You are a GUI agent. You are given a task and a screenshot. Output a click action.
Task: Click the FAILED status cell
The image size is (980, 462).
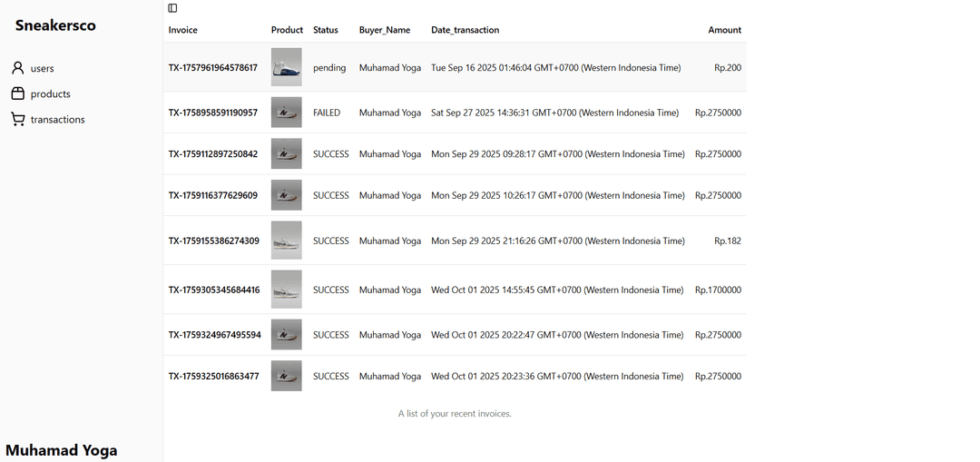click(327, 113)
